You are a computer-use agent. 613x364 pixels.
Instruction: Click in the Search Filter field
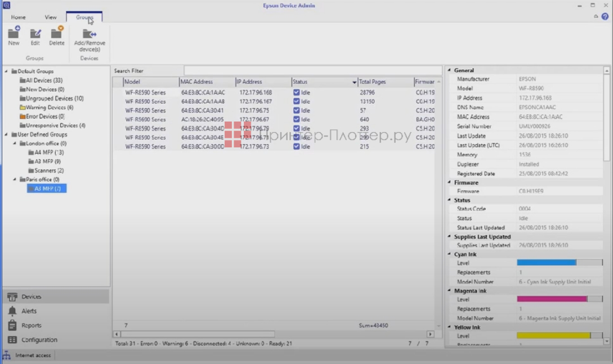click(x=312, y=71)
